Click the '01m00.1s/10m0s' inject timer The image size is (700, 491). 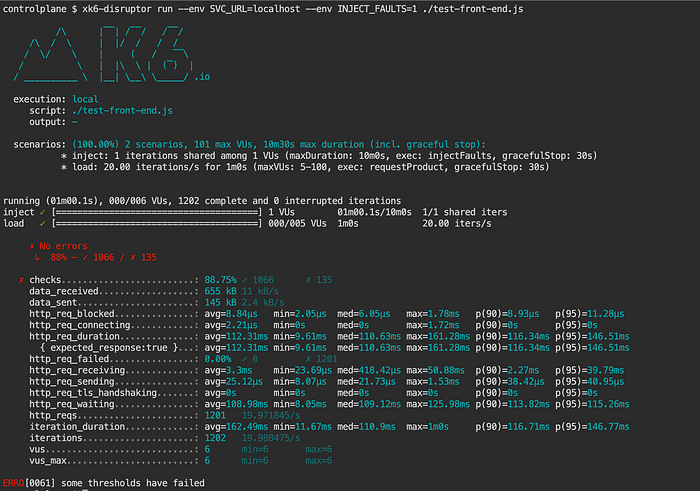click(374, 212)
